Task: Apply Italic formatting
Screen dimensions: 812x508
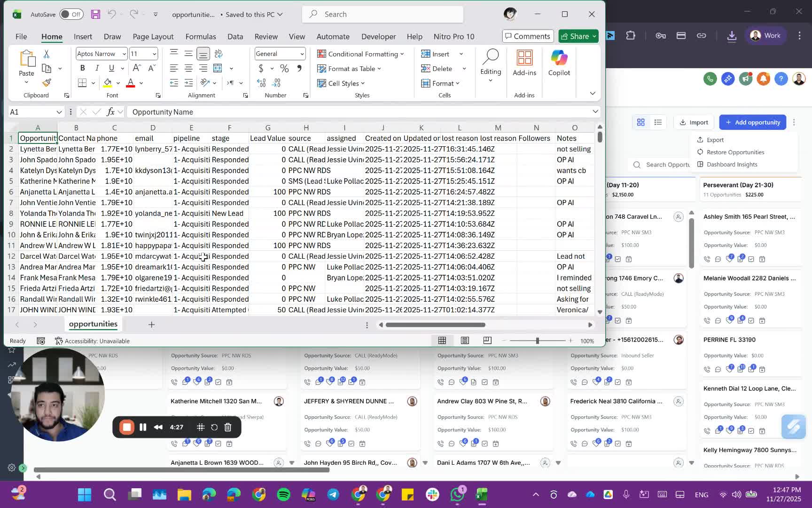Action: click(x=97, y=68)
